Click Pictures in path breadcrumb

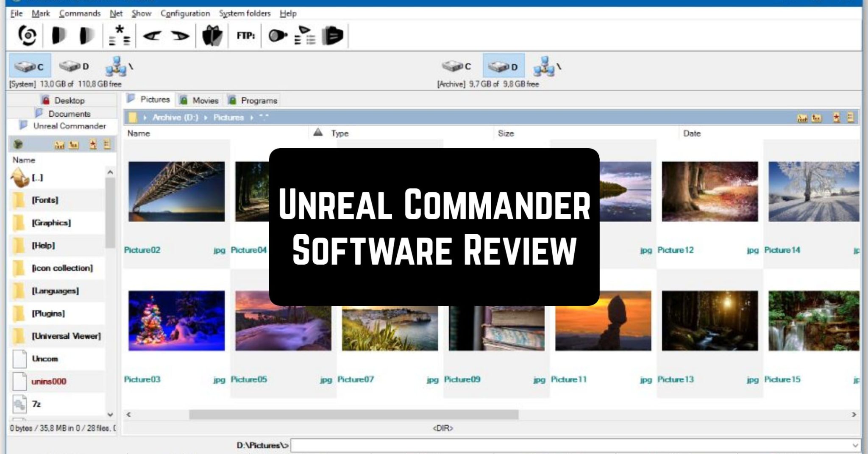(x=228, y=117)
